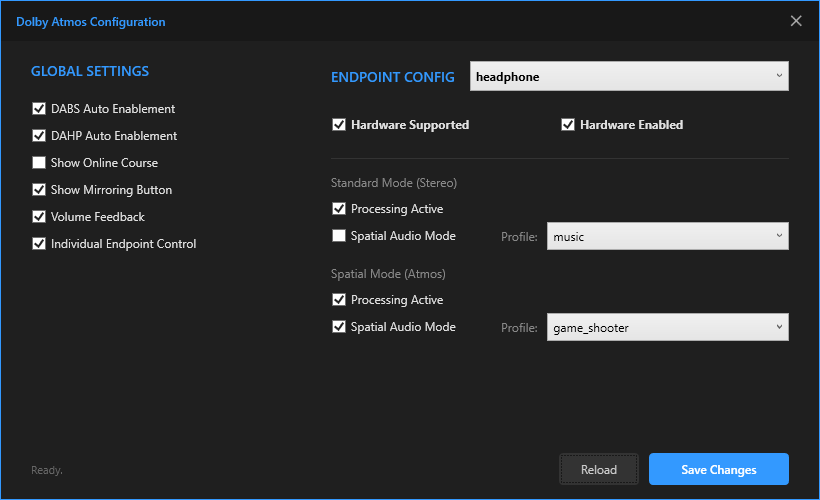This screenshot has height=500, width=820.
Task: Uncheck Hardware Enabled
Action: (568, 125)
